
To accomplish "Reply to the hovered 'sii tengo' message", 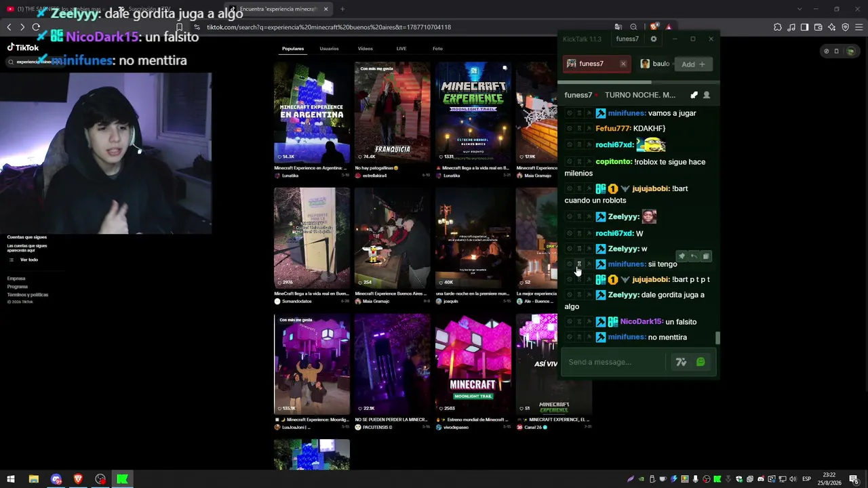I will tap(694, 256).
